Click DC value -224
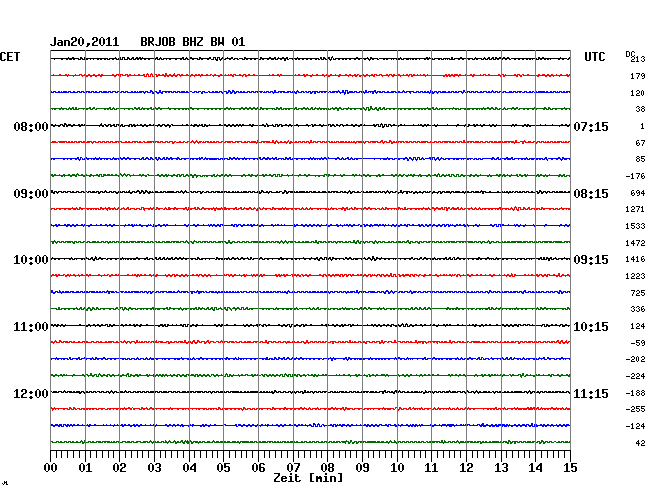This screenshot has width=650, height=494. click(635, 376)
